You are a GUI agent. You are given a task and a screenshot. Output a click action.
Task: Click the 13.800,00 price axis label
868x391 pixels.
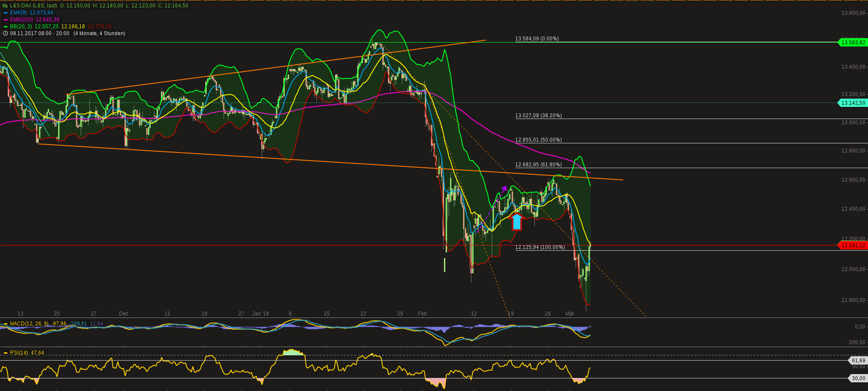853,13
